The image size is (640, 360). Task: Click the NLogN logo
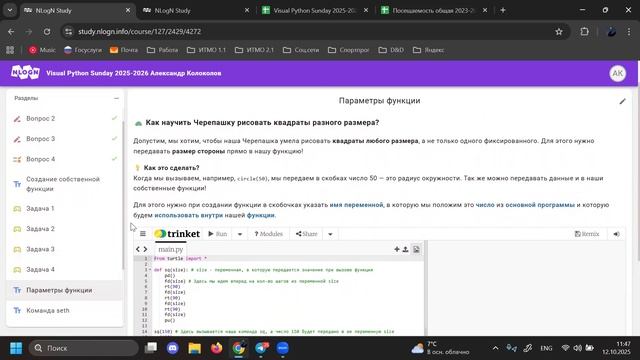[25, 73]
